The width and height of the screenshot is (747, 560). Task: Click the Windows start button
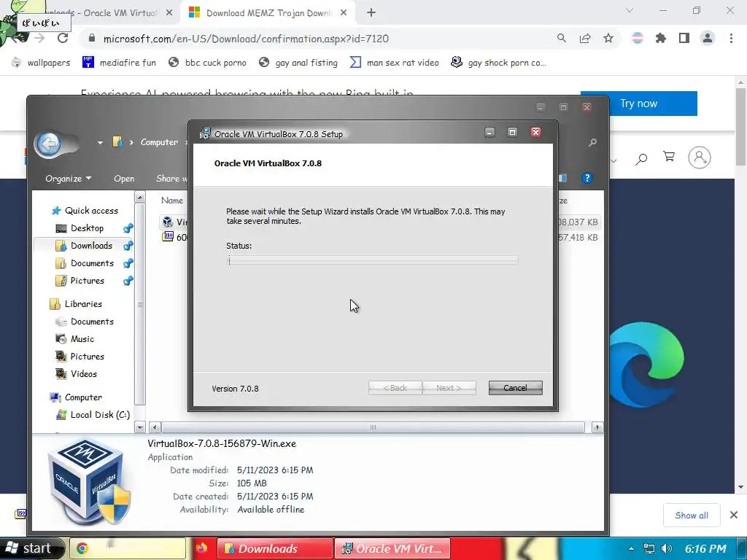point(31,548)
